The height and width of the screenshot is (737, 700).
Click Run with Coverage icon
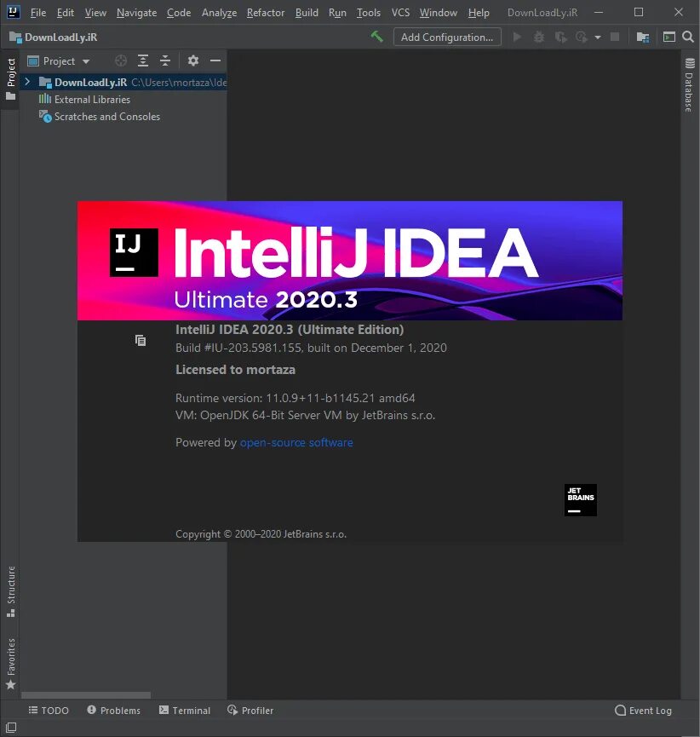pyautogui.click(x=560, y=37)
